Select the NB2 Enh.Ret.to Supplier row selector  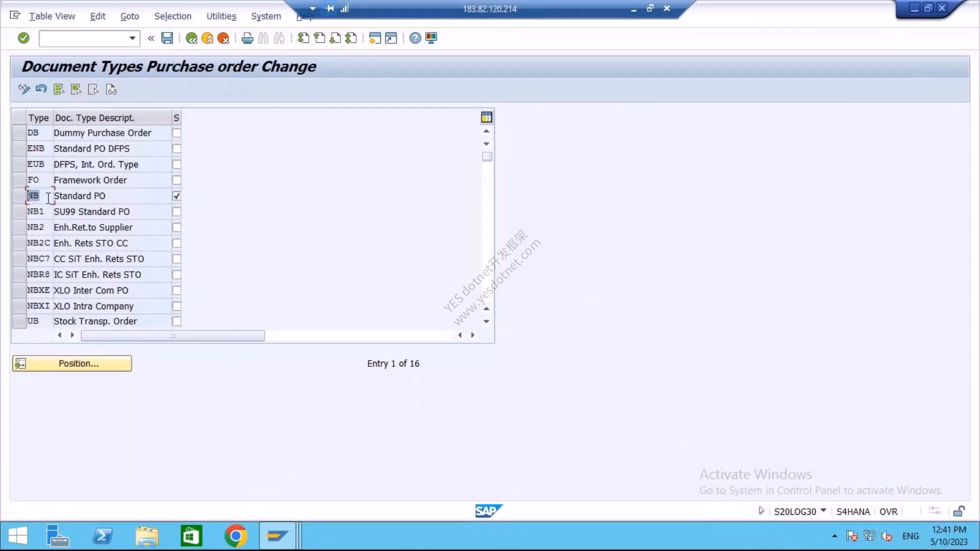click(19, 228)
